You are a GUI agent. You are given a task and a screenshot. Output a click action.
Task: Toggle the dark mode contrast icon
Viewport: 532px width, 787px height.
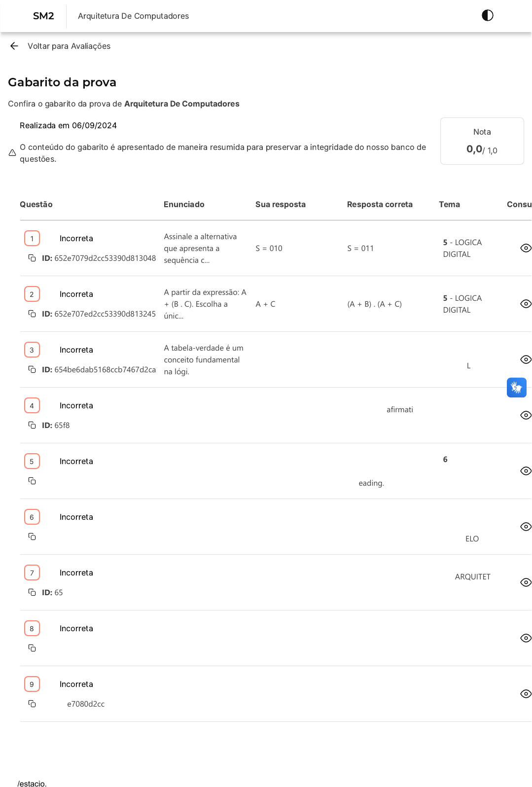[487, 15]
